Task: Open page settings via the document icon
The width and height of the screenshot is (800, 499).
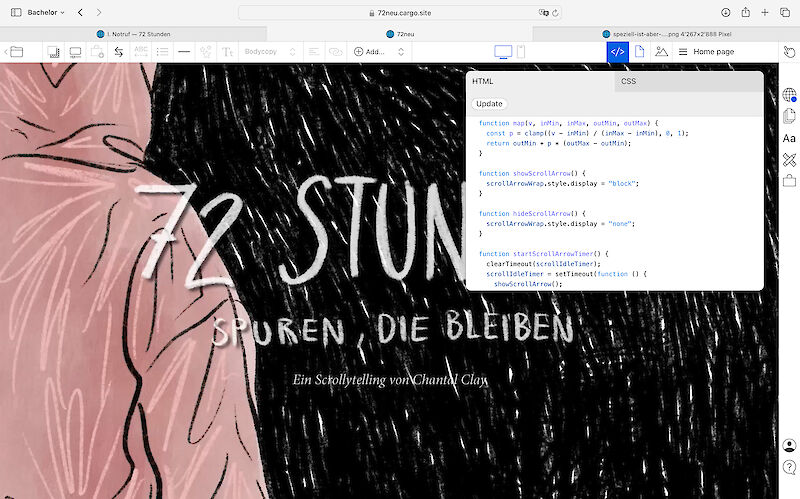Action: coord(639,52)
